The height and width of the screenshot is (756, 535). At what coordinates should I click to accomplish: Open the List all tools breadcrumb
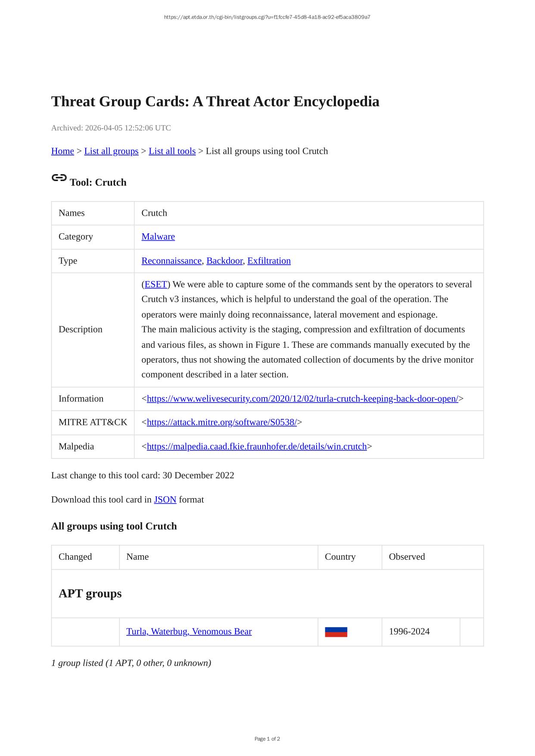pos(172,151)
